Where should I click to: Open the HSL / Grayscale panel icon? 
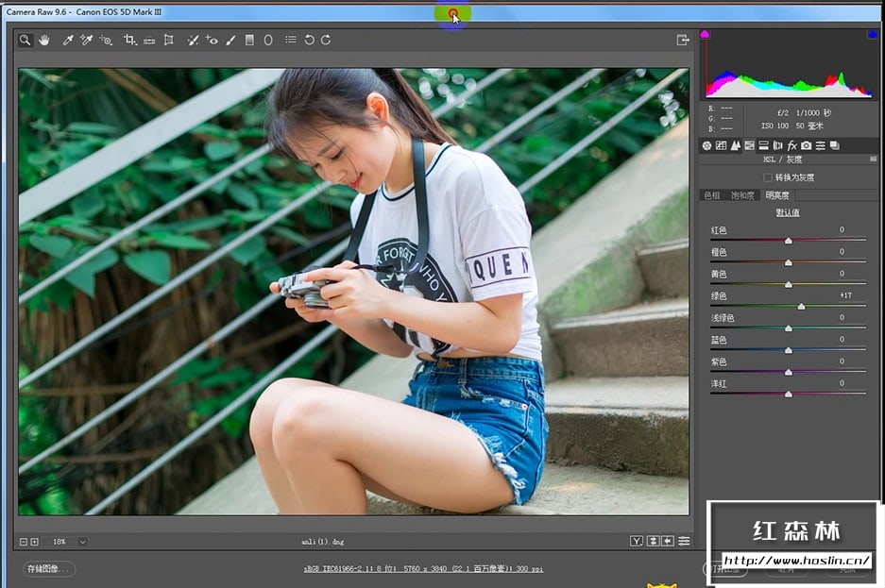click(749, 145)
